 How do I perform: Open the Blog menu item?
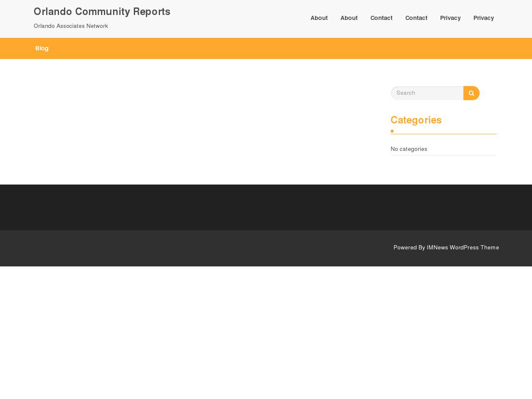tap(42, 48)
